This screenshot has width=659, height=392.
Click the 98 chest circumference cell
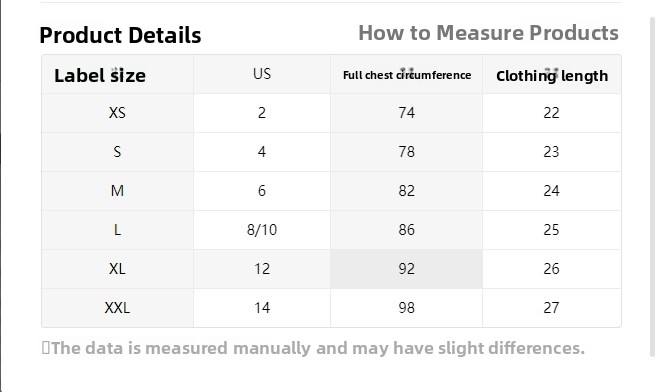pos(406,308)
